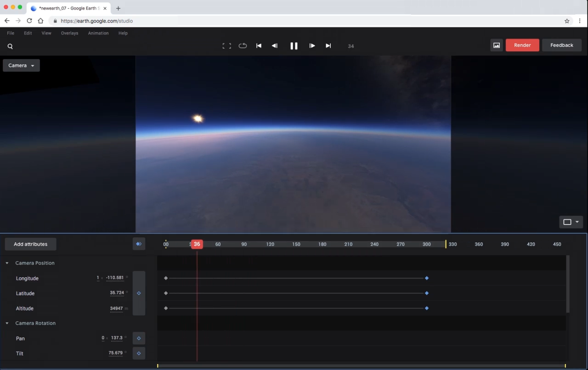Screen dimensions: 588x370
Task: Open the Animation menu
Action: [x=98, y=33]
